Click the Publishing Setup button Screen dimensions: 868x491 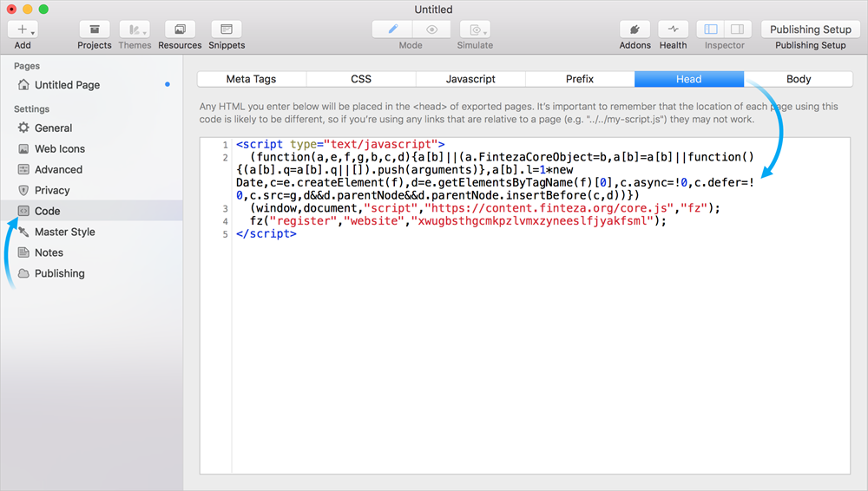(810, 29)
